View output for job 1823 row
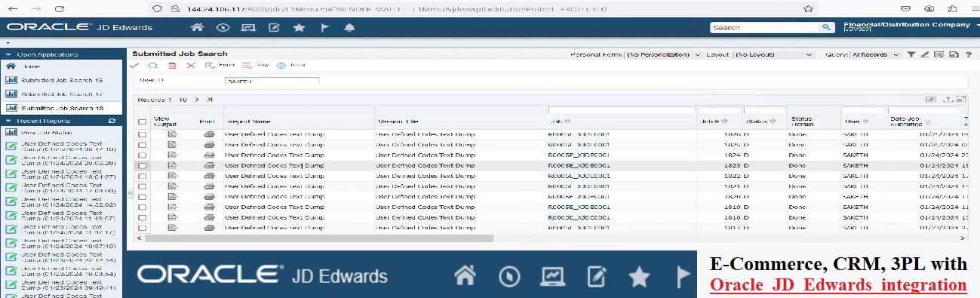The image size is (980, 298). coord(172,164)
